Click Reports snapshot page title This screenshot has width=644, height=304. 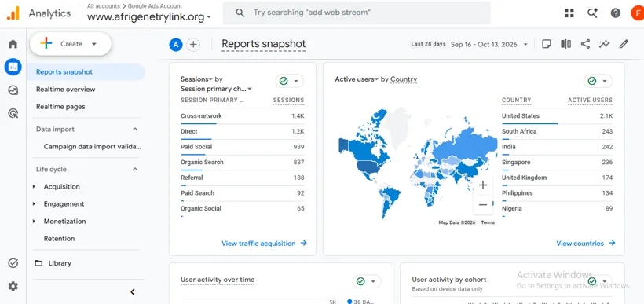263,44
